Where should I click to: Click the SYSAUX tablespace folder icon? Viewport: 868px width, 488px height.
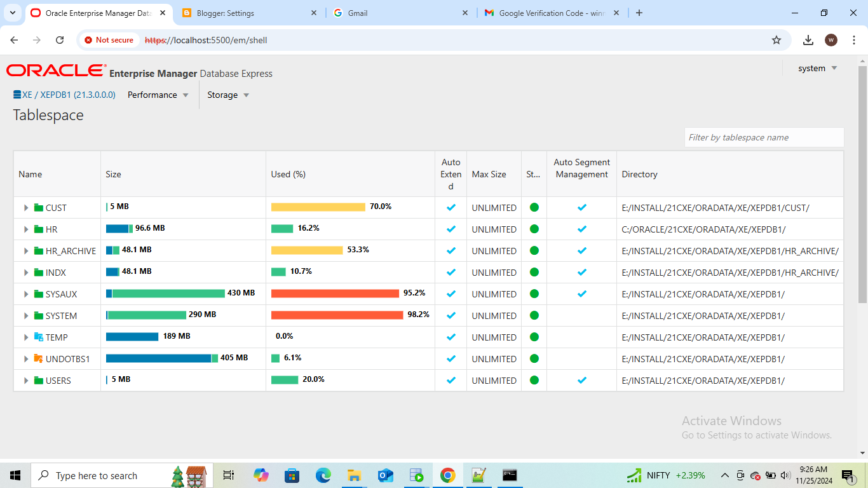(38, 294)
